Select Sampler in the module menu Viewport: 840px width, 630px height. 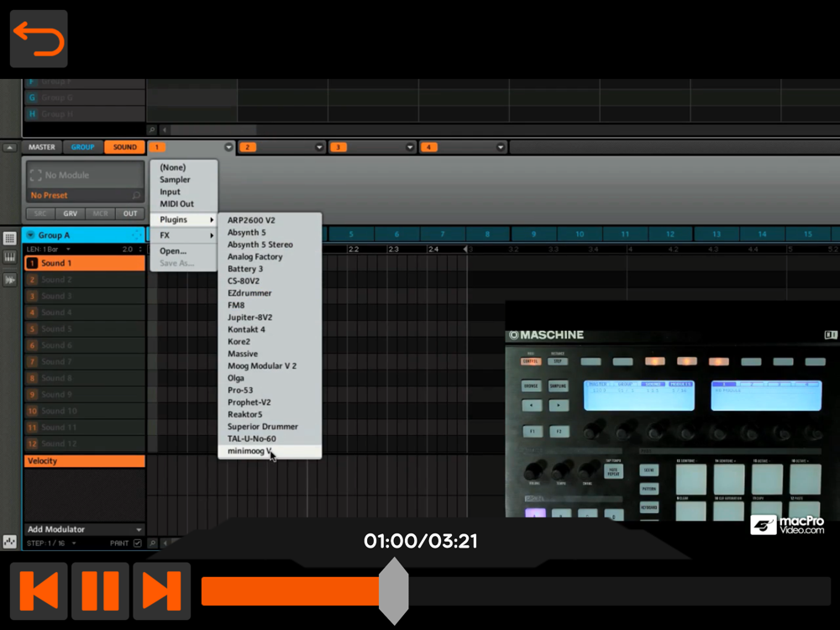coord(175,180)
